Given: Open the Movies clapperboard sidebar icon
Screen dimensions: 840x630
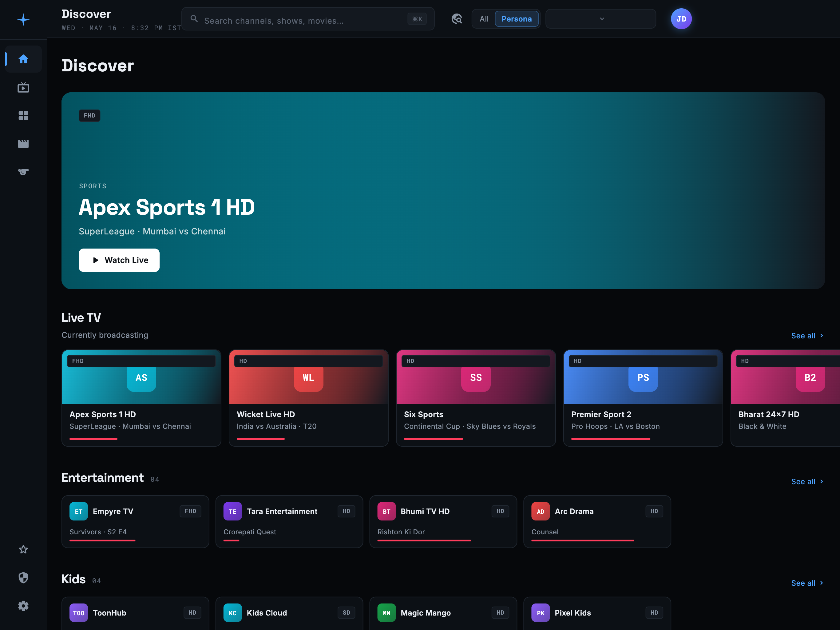Looking at the screenshot, I should (23, 144).
